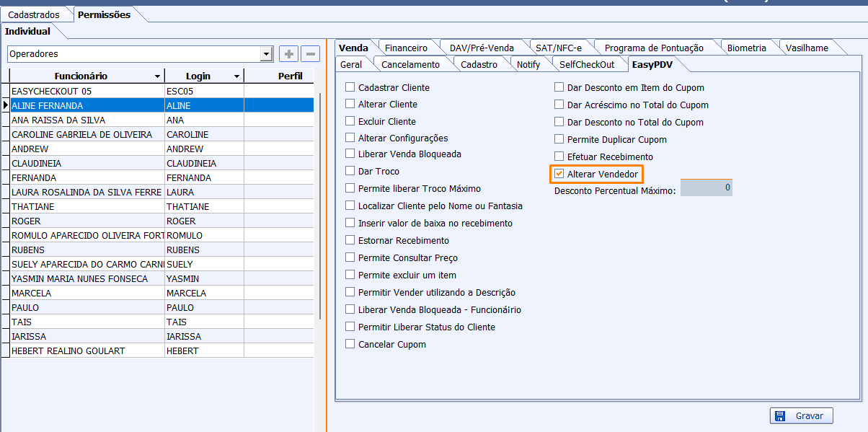Select the SelfCheckOut sub-tab
868x432 pixels.
coord(587,65)
